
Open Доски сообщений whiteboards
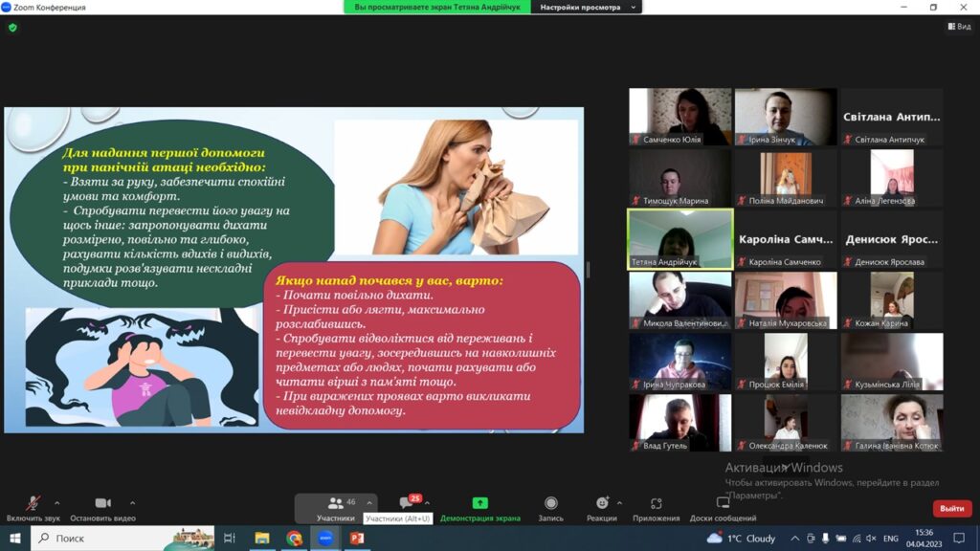[723, 504]
